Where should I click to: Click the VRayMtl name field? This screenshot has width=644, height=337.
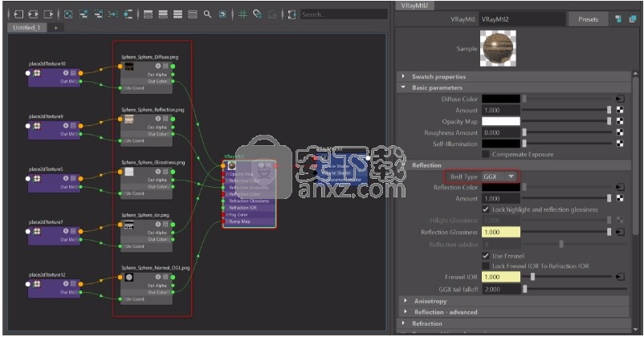click(522, 19)
